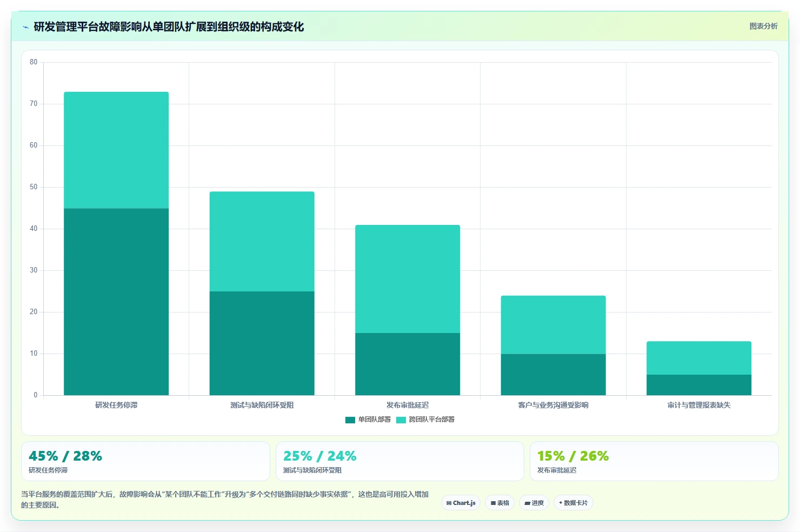
Task: Select the 数据卡片 tag chip
Action: click(574, 503)
